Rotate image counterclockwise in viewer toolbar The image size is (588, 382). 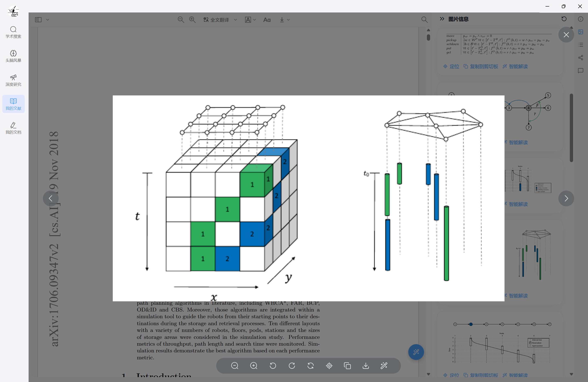(x=273, y=365)
